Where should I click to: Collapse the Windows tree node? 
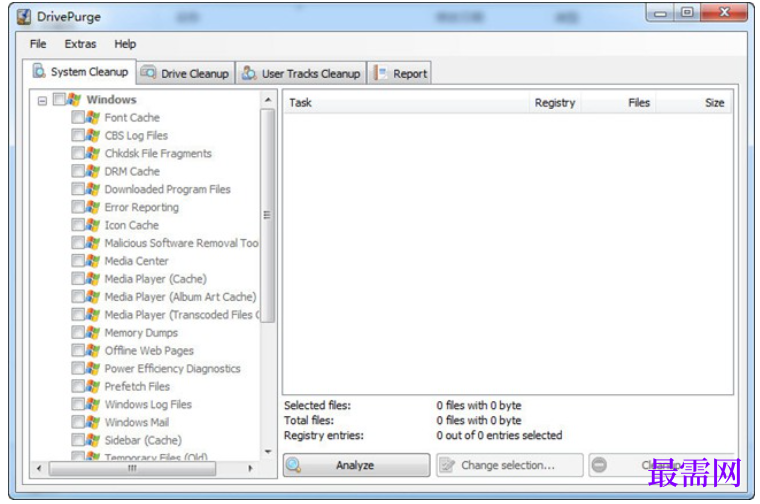[x=43, y=101]
